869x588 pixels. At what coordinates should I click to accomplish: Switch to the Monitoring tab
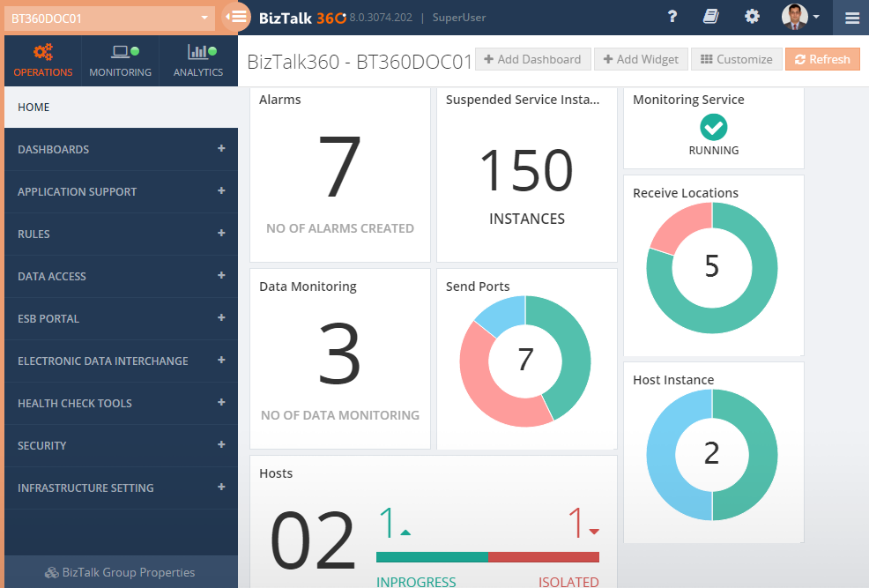[120, 61]
